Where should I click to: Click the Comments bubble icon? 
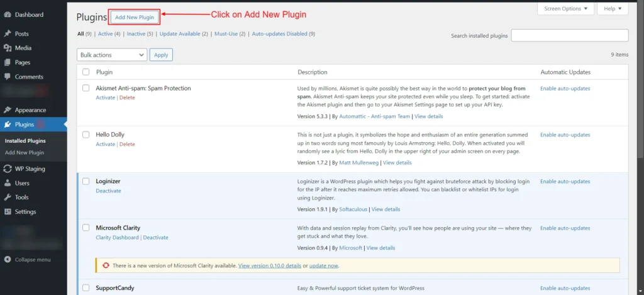pos(8,77)
